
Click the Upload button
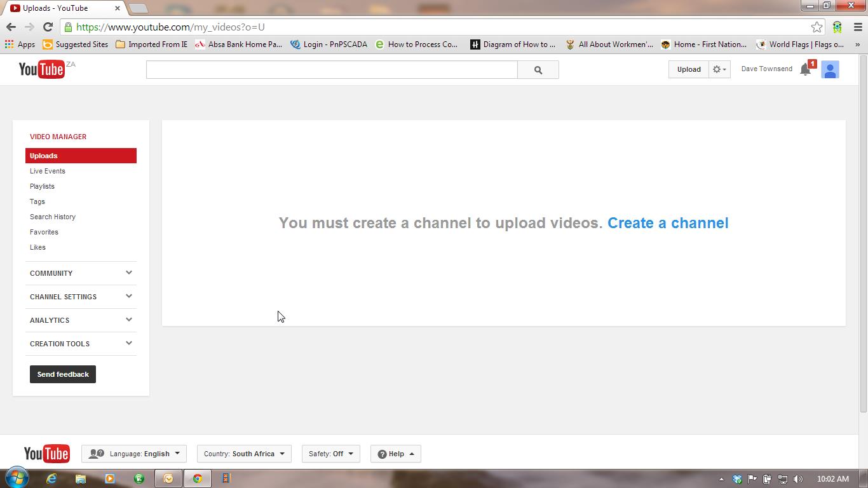[689, 69]
